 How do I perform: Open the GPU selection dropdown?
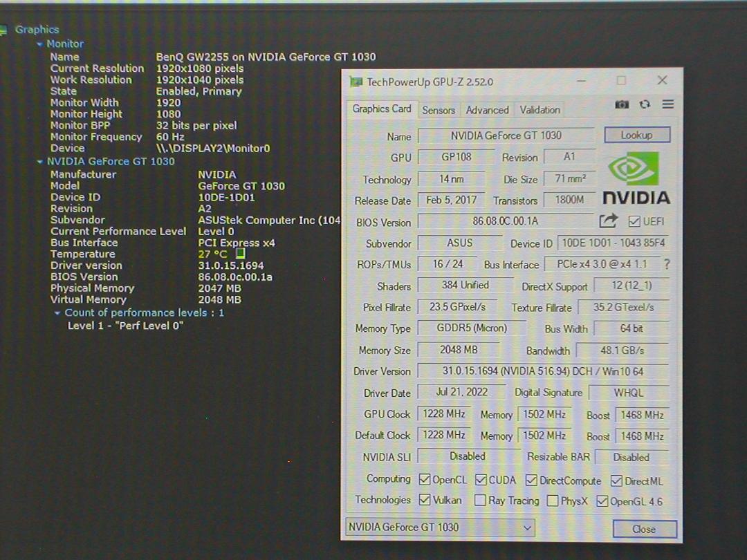tap(439, 527)
